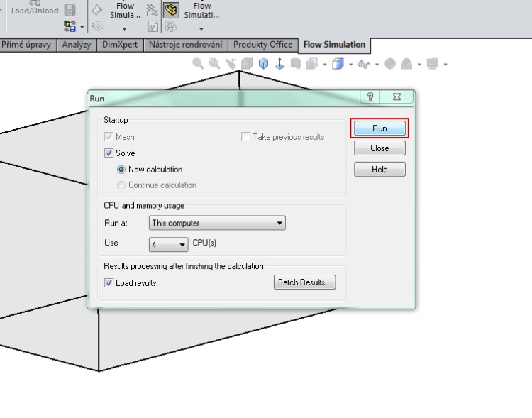Screen dimensions: 532x418
Task: Expand the display style dropdown arrow
Action: tap(351, 64)
